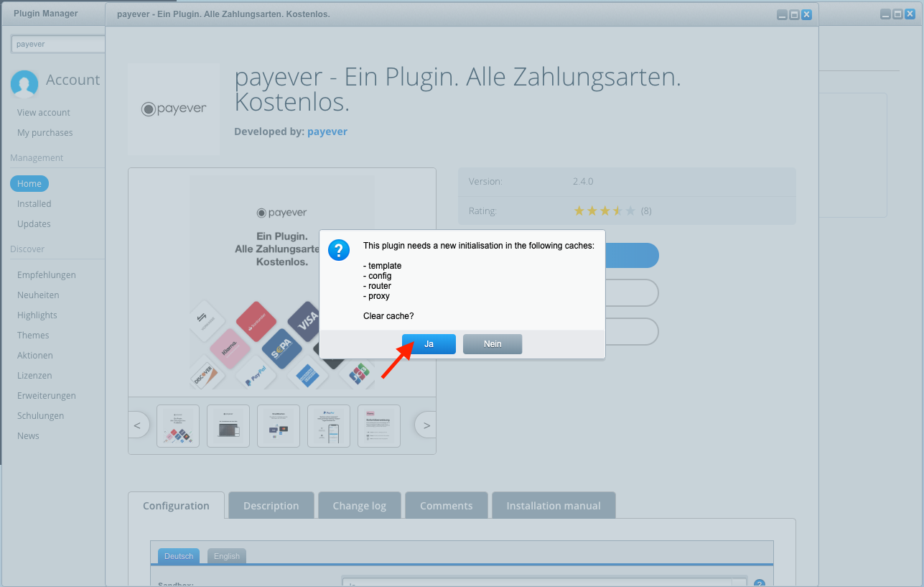Open the Installation manual tab
This screenshot has width=924, height=587.
(554, 506)
